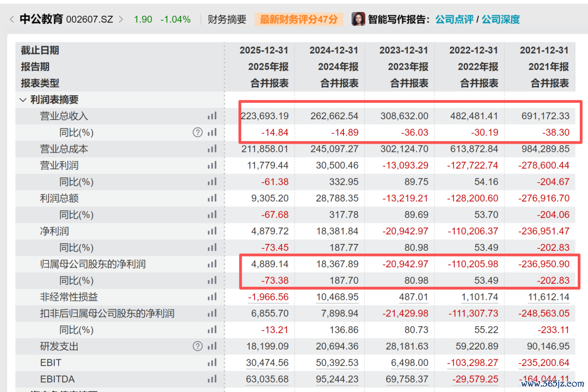Screen dimensions: 588x392
Task: Click the 营业利润 row label
Action: (x=59, y=166)
